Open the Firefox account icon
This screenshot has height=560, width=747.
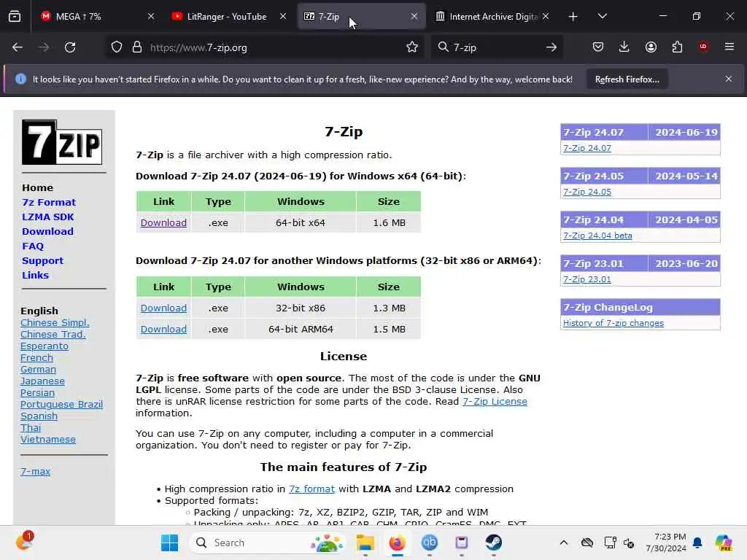(x=651, y=47)
